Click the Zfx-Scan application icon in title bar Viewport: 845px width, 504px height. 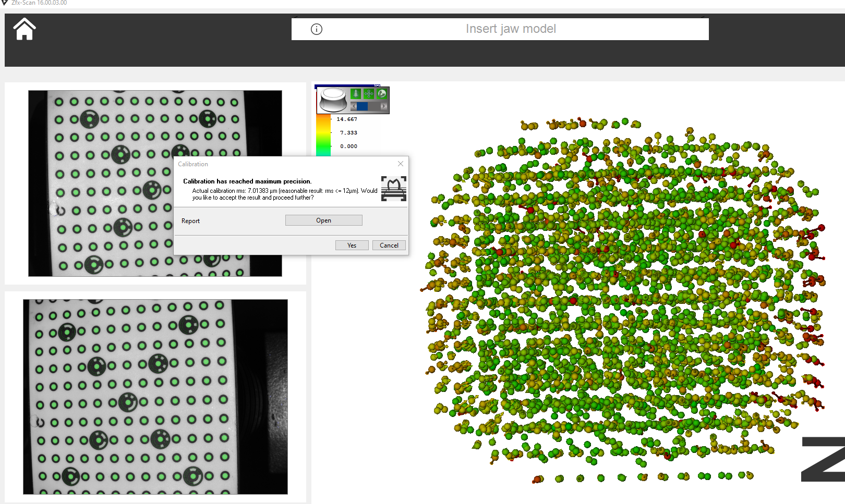(x=5, y=3)
